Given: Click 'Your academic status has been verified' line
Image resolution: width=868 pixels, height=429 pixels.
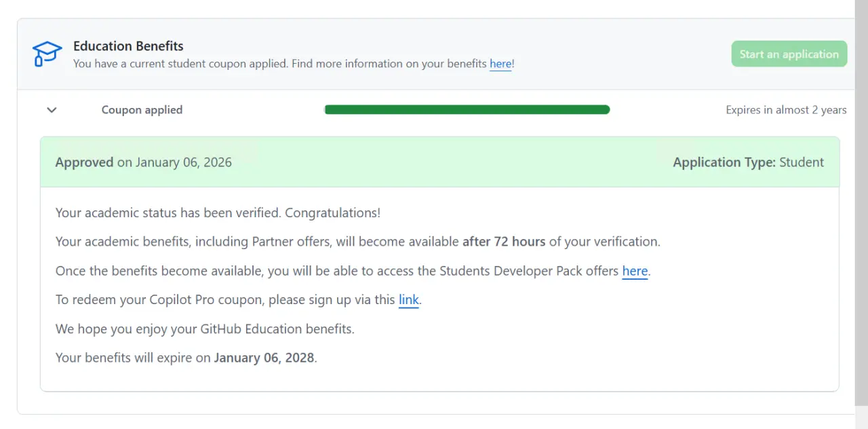Looking at the screenshot, I should (218, 212).
